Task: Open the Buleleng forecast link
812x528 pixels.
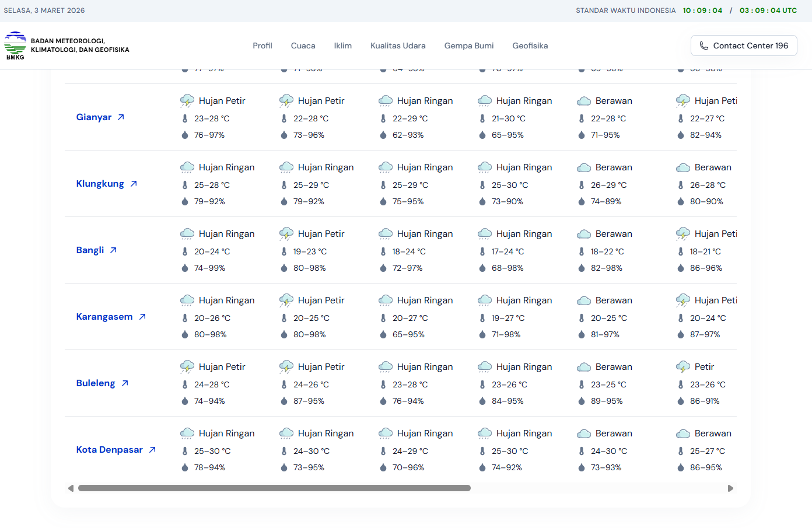Action: [96, 383]
